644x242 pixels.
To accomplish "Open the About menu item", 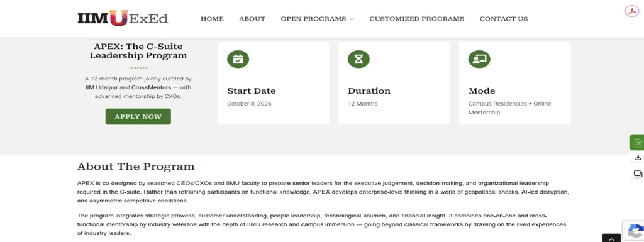I will pos(252,19).
